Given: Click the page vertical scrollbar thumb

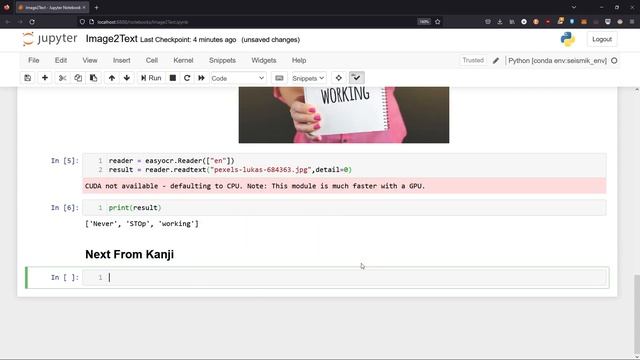Looking at the screenshot, I should click(636, 315).
